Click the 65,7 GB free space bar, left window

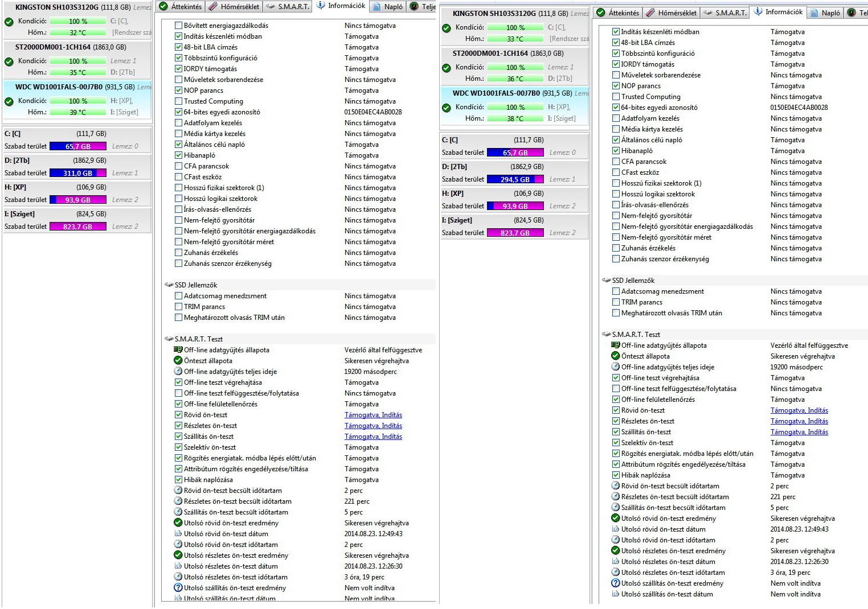pos(78,146)
